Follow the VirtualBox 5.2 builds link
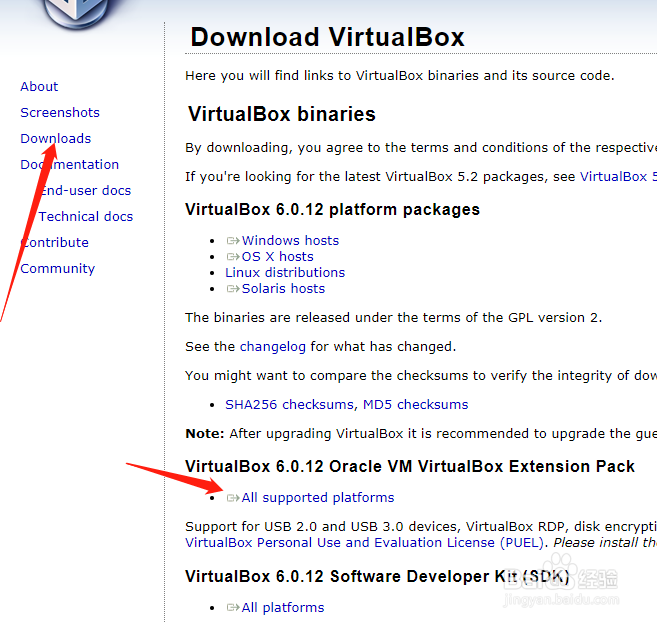The width and height of the screenshot is (657, 623). pyautogui.click(x=618, y=177)
